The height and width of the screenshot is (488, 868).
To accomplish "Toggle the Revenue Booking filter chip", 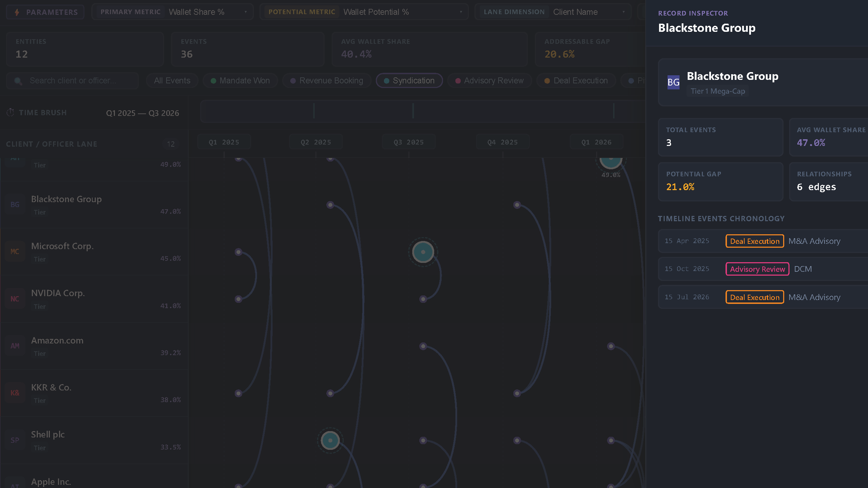I will click(327, 81).
